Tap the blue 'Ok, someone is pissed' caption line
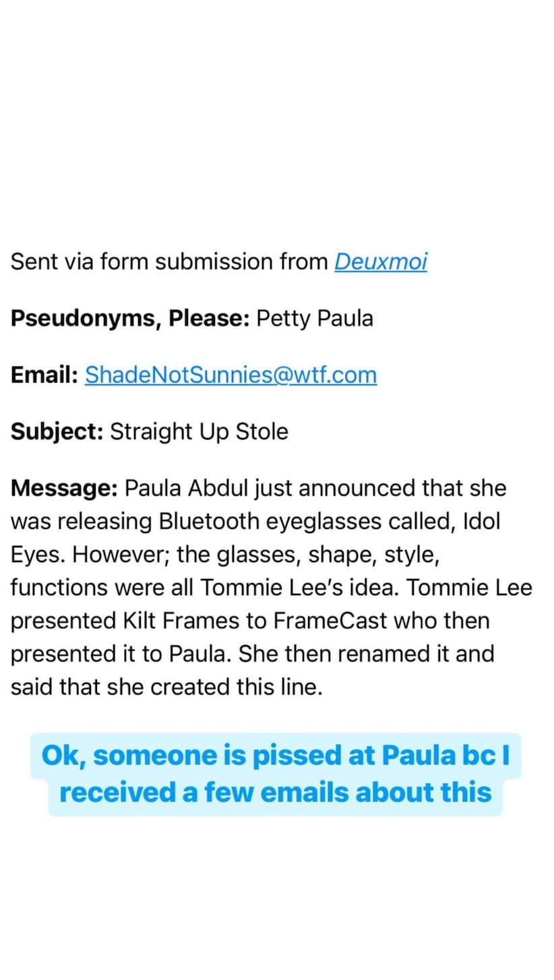 tap(276, 756)
